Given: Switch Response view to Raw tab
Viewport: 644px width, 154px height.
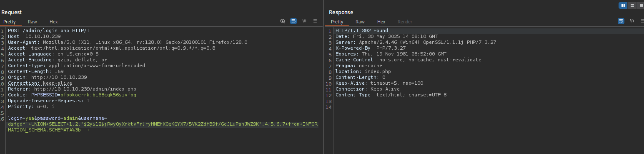Looking at the screenshot, I should click(360, 22).
